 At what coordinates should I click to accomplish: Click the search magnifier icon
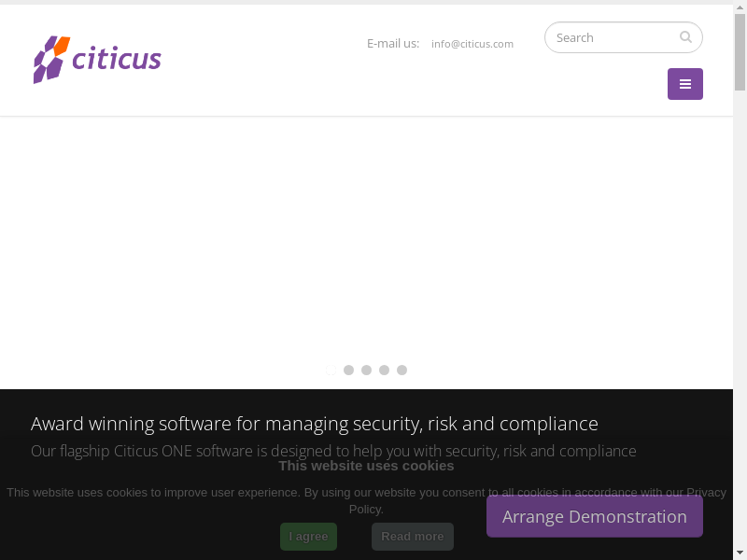point(685,37)
